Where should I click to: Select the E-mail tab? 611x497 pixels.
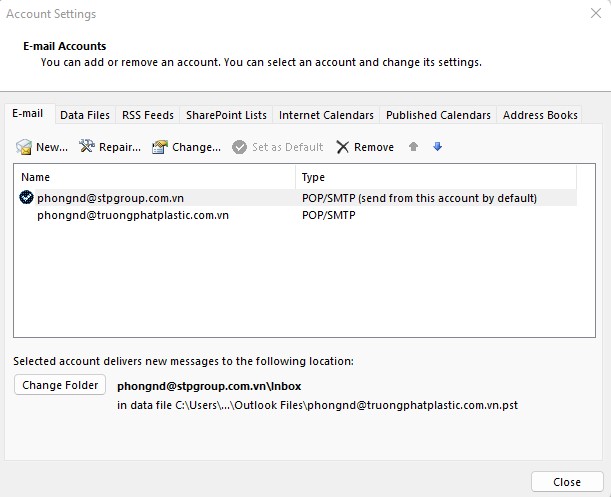27,115
